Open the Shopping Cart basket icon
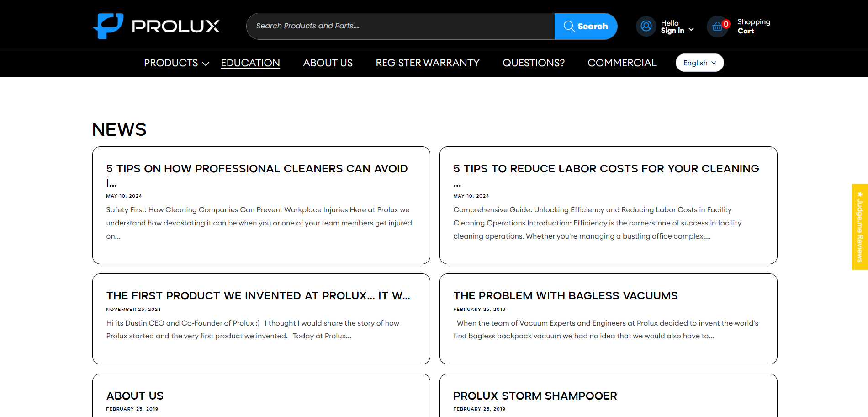The image size is (868, 417). coord(718,26)
